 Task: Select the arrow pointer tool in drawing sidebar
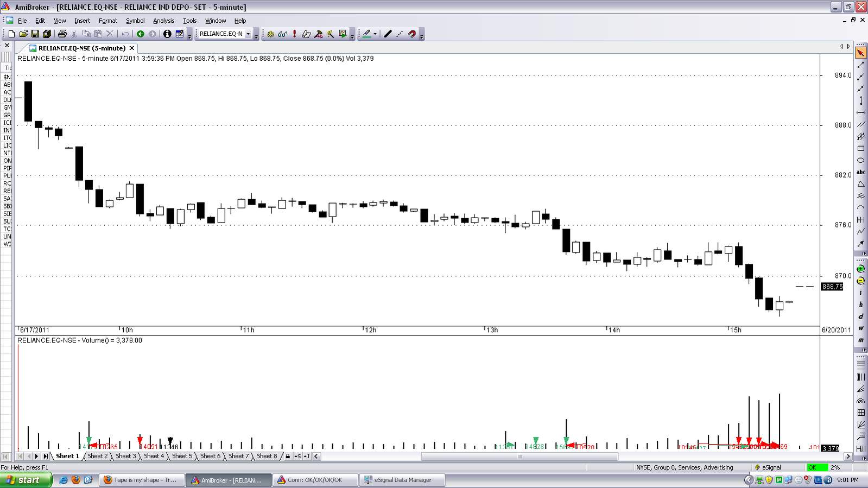click(x=861, y=53)
